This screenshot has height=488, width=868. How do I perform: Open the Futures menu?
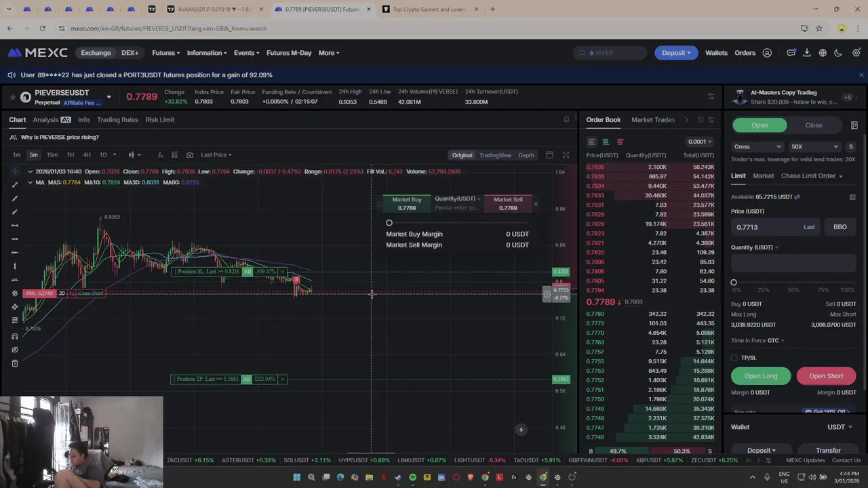[x=165, y=53]
